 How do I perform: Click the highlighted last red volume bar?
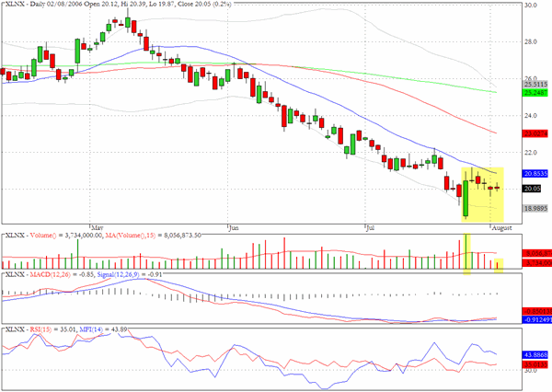(x=497, y=266)
